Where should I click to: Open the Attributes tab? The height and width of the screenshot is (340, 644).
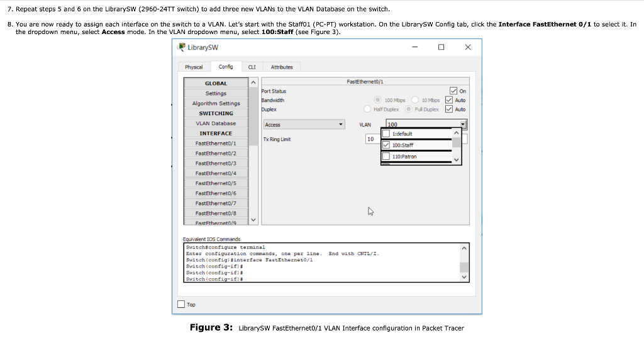[x=282, y=67]
